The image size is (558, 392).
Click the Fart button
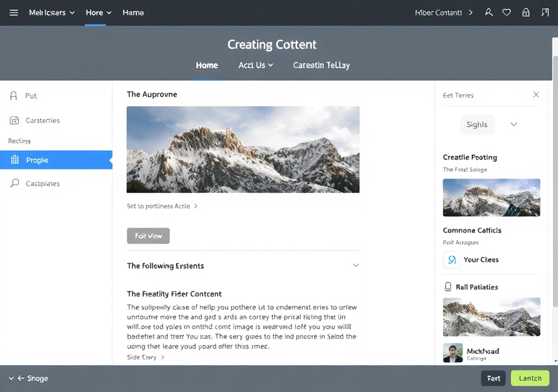coord(493,378)
